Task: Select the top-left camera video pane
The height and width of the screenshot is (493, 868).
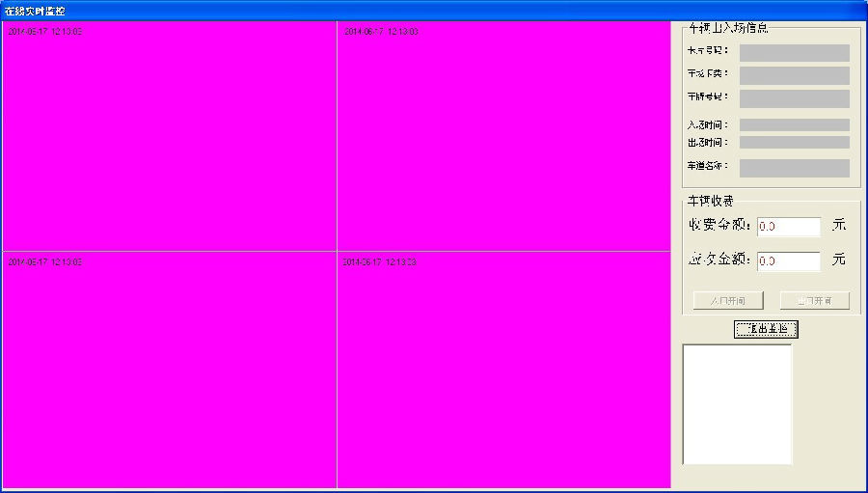Action: [169, 136]
